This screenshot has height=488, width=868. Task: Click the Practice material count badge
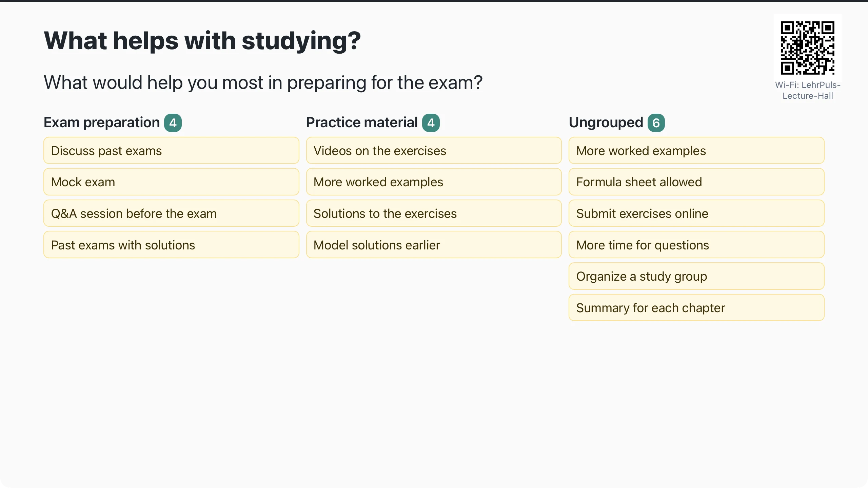click(x=431, y=123)
